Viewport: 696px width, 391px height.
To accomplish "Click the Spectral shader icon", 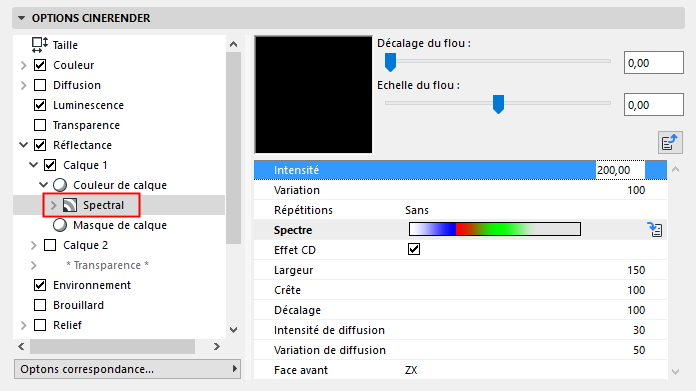I will point(70,205).
